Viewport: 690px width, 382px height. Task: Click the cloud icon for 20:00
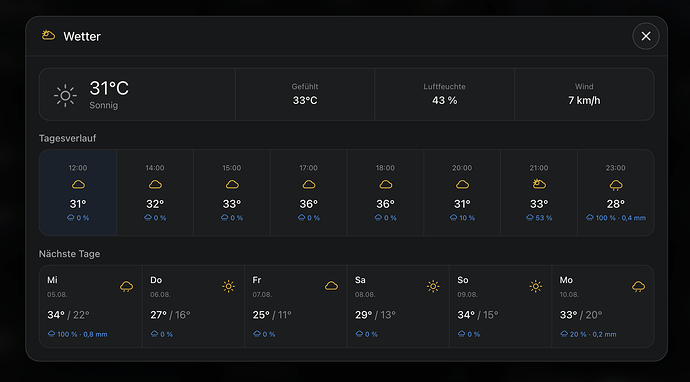point(462,185)
